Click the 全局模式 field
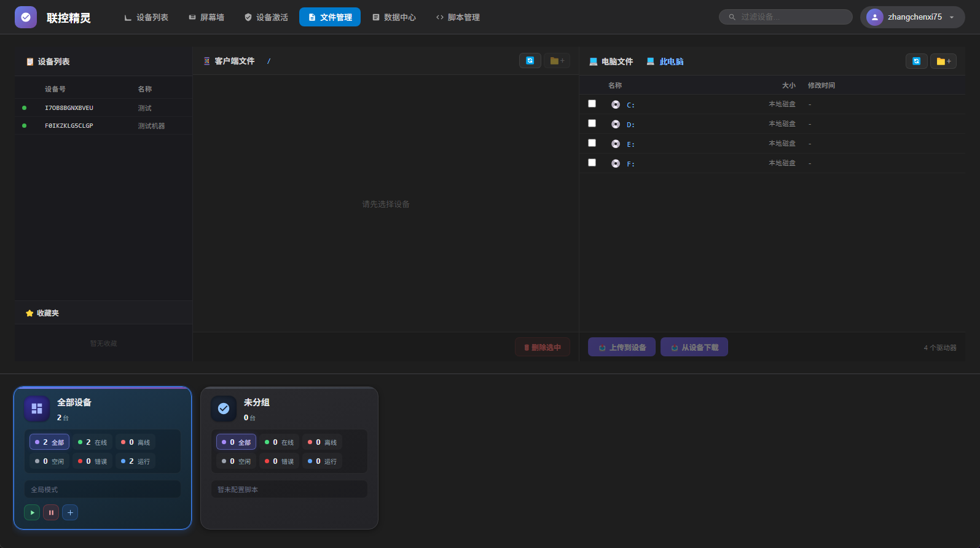This screenshot has height=548, width=980. point(103,490)
